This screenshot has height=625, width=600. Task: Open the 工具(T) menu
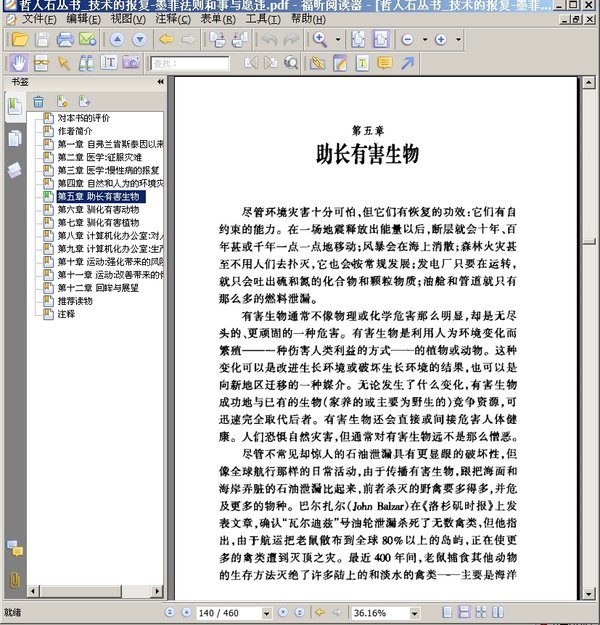point(262,19)
